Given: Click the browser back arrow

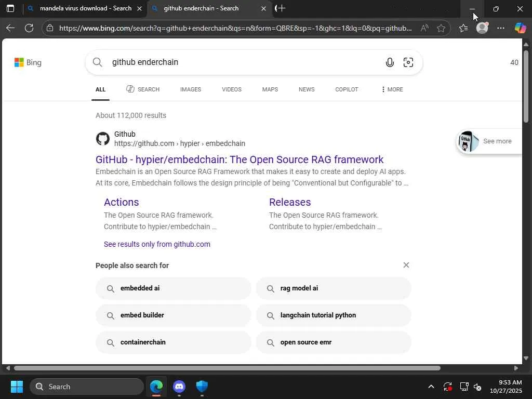Looking at the screenshot, I should [10, 28].
